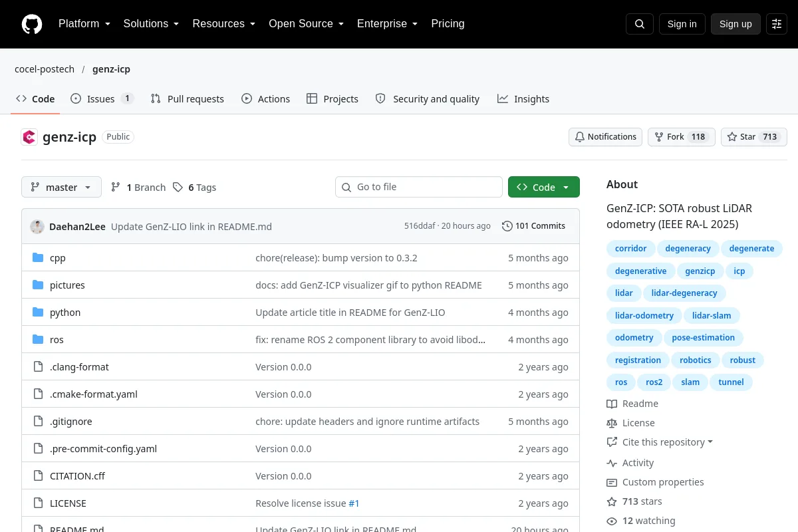The height and width of the screenshot is (532, 798).
Task: Open the corridor topic tag
Action: pyautogui.click(x=630, y=249)
